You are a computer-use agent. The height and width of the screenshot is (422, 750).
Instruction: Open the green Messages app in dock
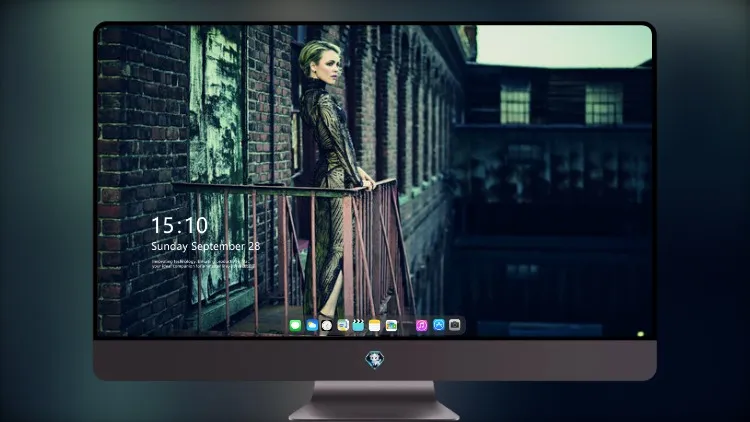[x=296, y=326]
